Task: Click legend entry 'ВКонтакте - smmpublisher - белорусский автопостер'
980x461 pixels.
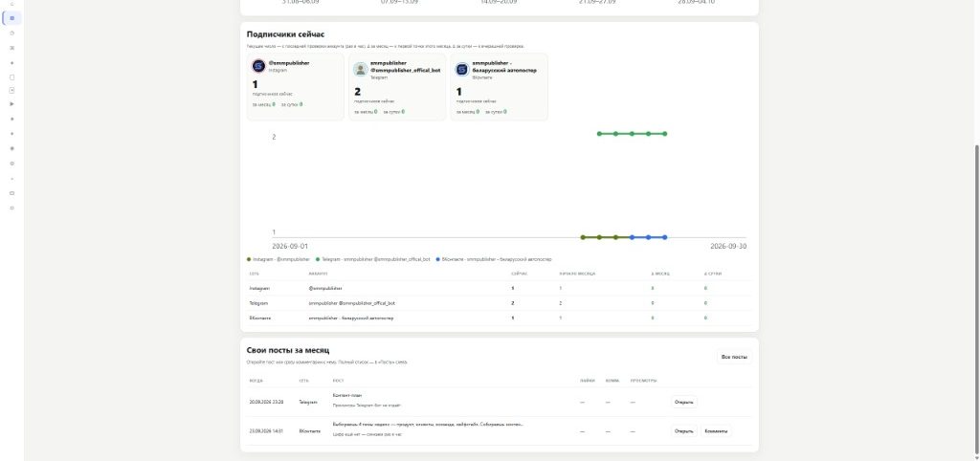Action: click(x=494, y=258)
